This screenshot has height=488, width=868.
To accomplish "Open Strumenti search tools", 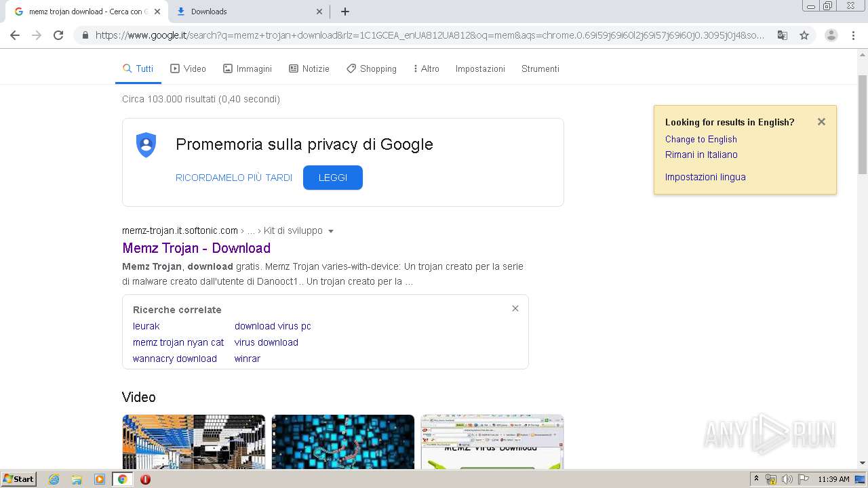I will tap(540, 68).
